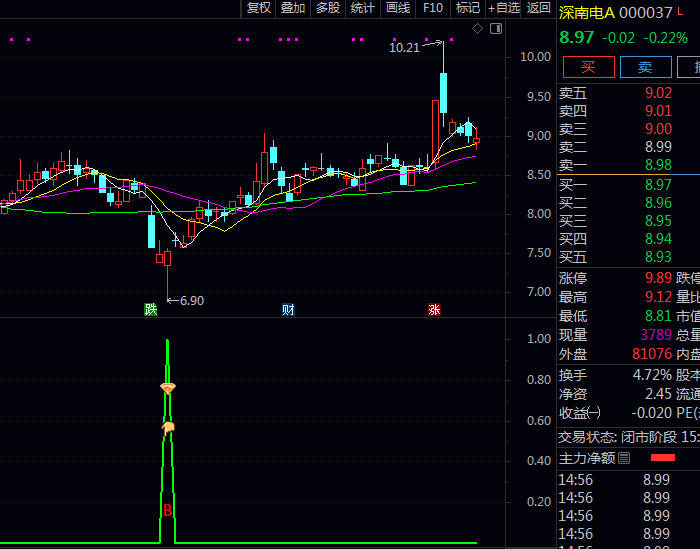Select the 卖一 price 8.98
The width and height of the screenshot is (700, 549).
coord(658,165)
